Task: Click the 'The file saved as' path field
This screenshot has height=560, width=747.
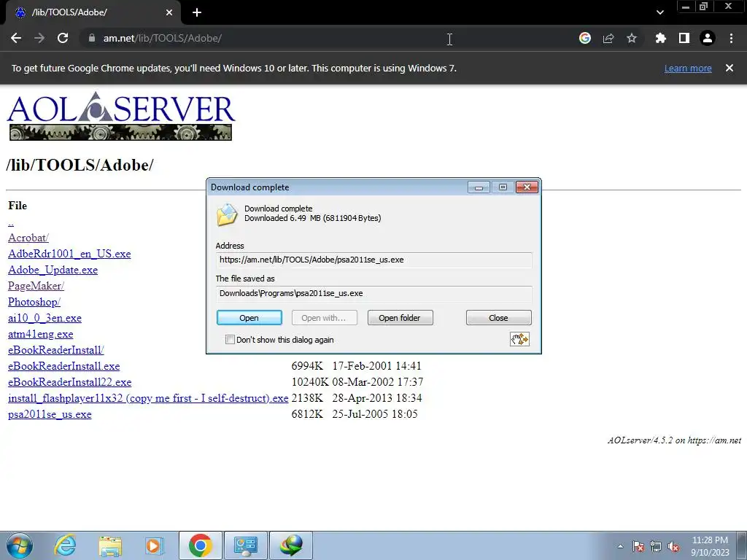Action: click(x=373, y=293)
